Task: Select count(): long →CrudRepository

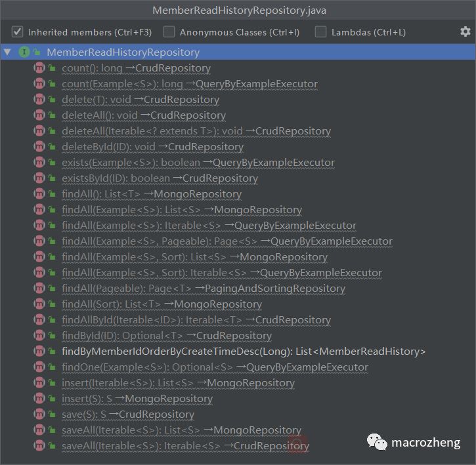Action: coord(136,68)
